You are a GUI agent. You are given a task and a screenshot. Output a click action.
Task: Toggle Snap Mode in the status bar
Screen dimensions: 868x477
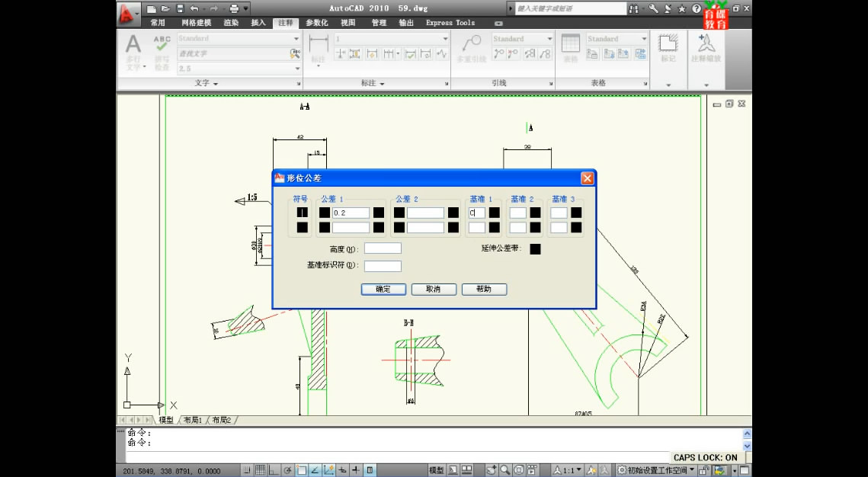pos(247,470)
